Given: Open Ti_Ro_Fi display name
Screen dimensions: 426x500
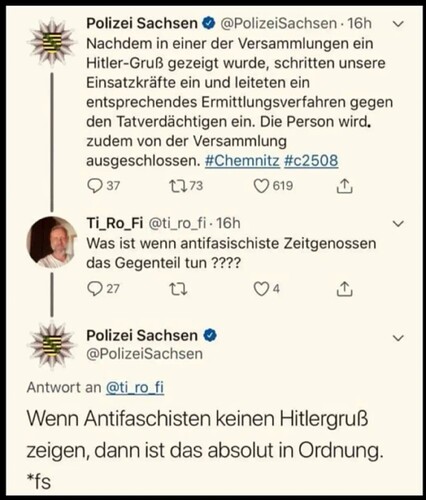Looking at the screenshot, I should click(115, 223).
